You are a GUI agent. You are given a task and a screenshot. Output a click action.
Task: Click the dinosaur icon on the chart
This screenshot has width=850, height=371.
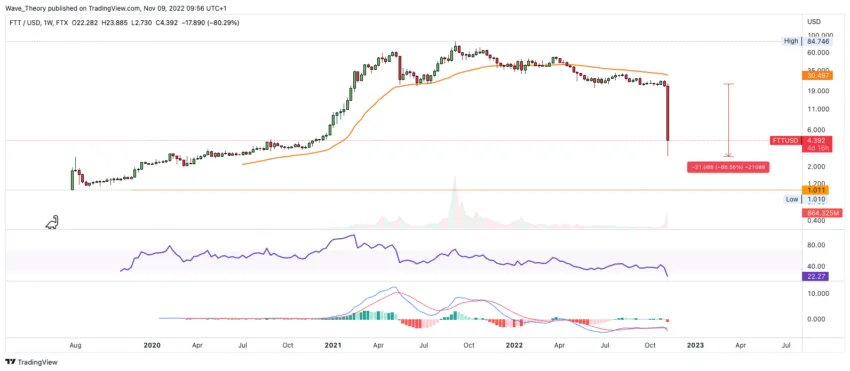[x=52, y=222]
